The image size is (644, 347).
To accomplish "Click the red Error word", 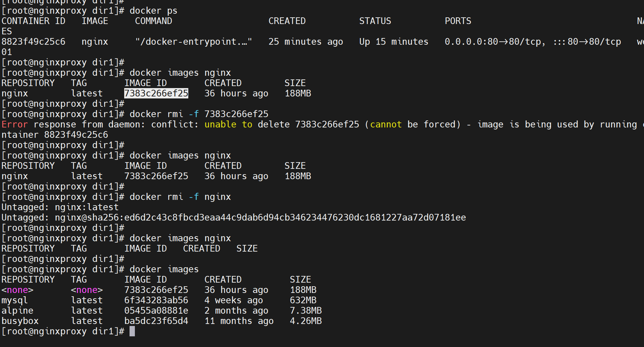I will point(15,124).
